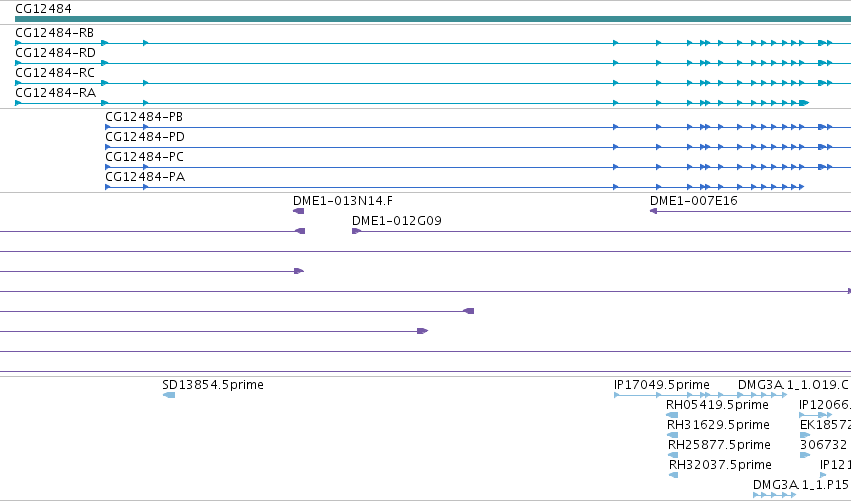Click the RH31629.5prime EST glyph

click(x=672, y=435)
